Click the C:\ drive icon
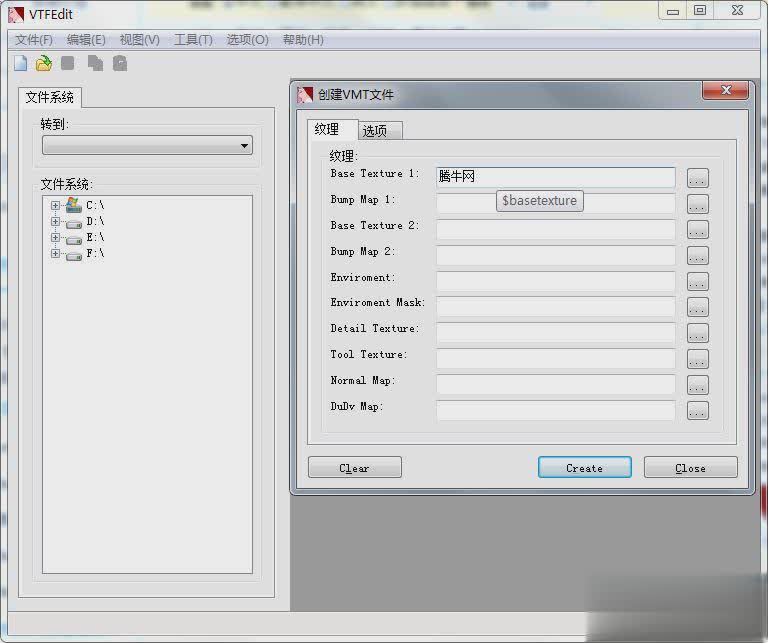The width and height of the screenshot is (768, 643). coord(73,205)
